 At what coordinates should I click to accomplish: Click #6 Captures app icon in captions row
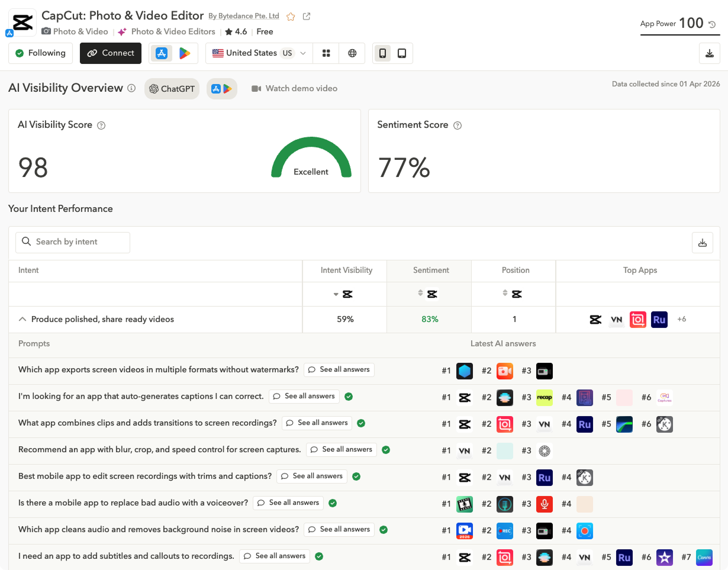point(665,398)
